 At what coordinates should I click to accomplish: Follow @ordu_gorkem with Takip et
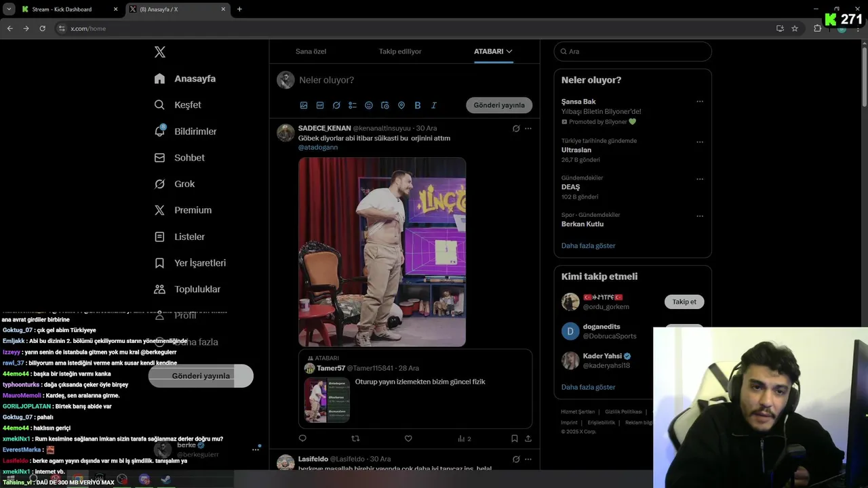pyautogui.click(x=684, y=302)
